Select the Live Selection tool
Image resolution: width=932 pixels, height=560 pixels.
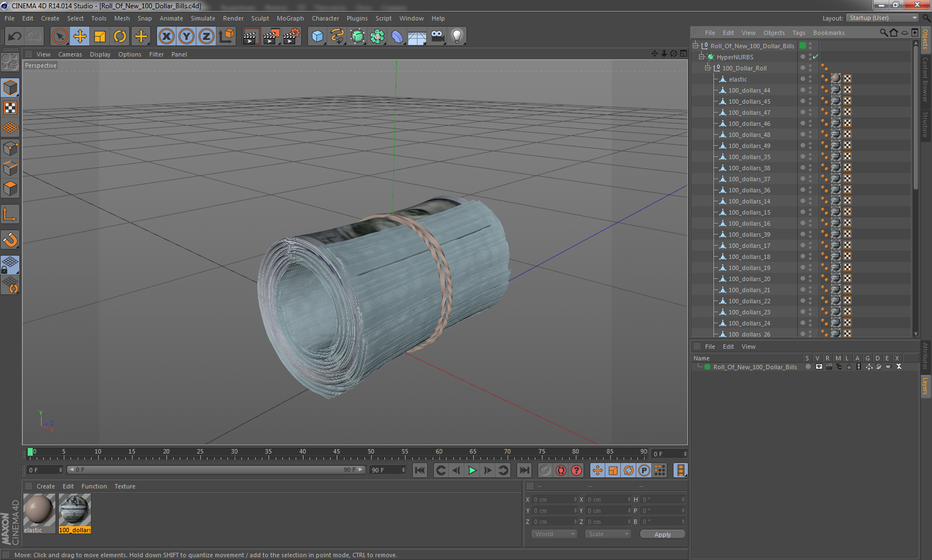coord(59,37)
